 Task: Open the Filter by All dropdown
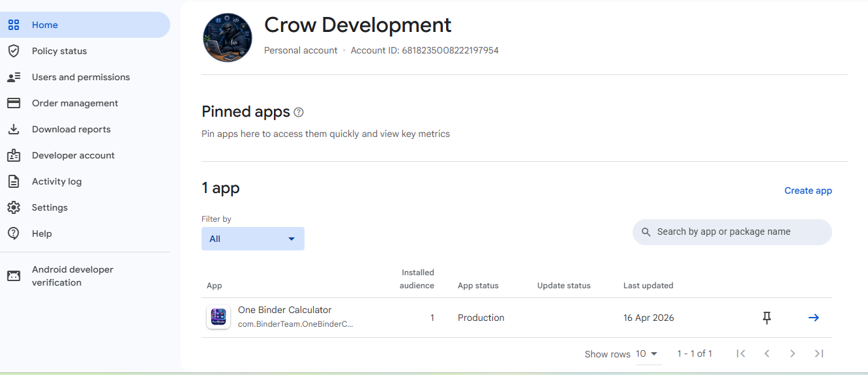coord(253,239)
